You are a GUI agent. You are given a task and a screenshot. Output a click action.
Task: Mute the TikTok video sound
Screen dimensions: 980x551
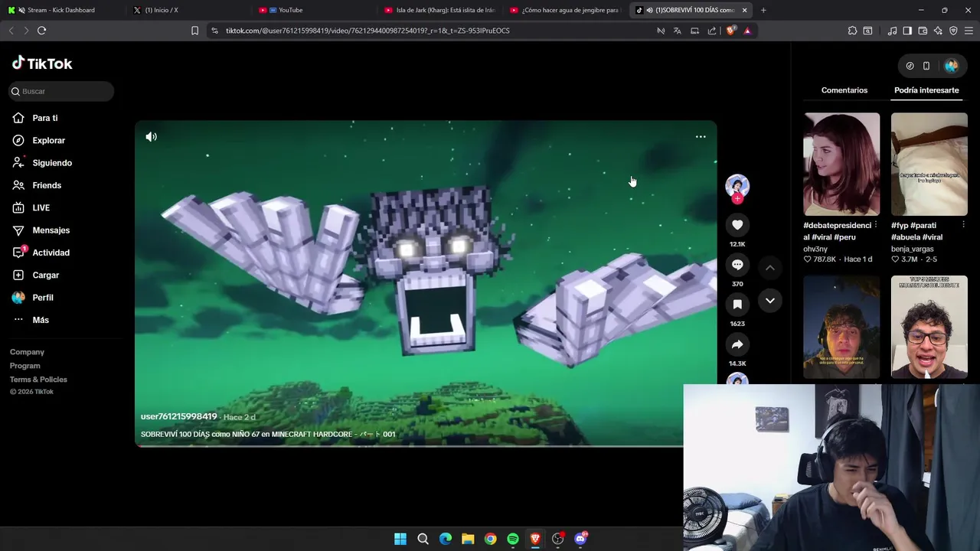pyautogui.click(x=152, y=137)
